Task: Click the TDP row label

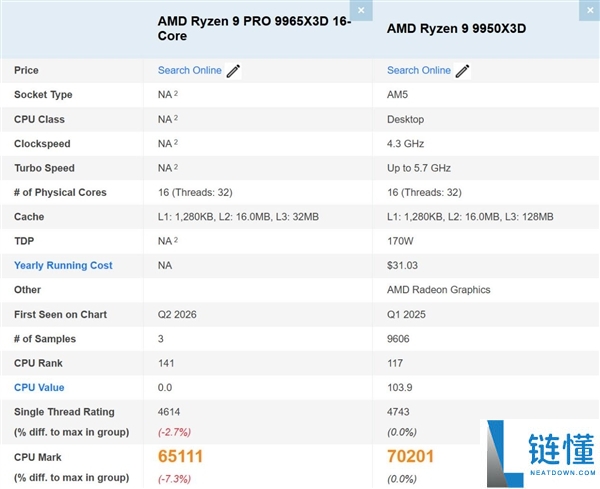Action: (x=24, y=241)
